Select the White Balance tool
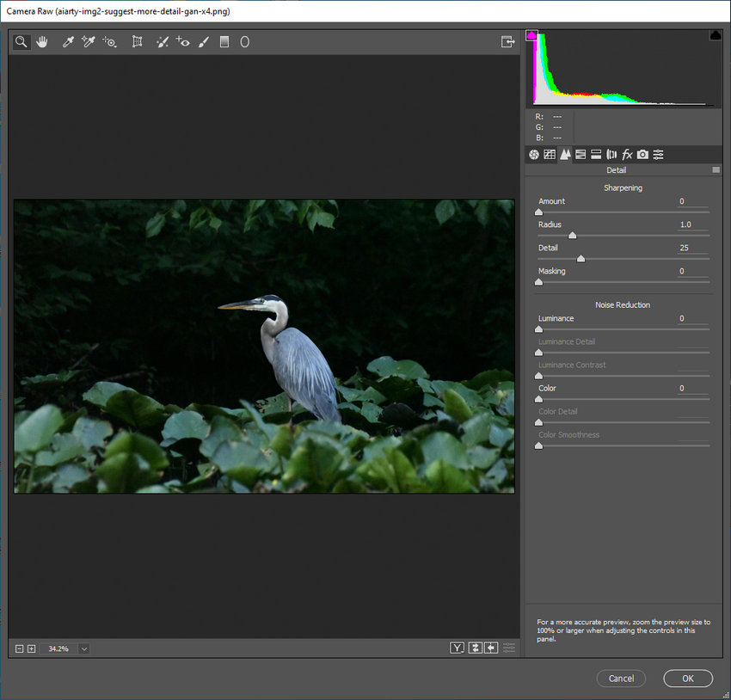Image resolution: width=731 pixels, height=700 pixels. [69, 41]
